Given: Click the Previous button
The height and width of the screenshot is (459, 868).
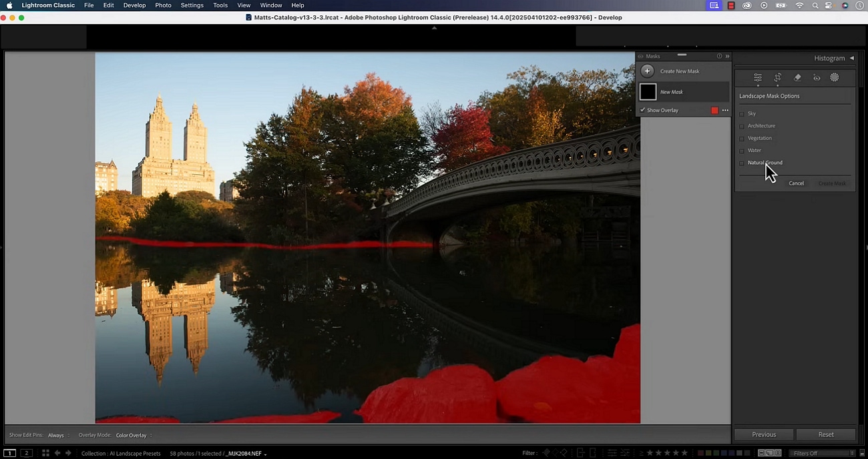Looking at the screenshot, I should click(764, 434).
